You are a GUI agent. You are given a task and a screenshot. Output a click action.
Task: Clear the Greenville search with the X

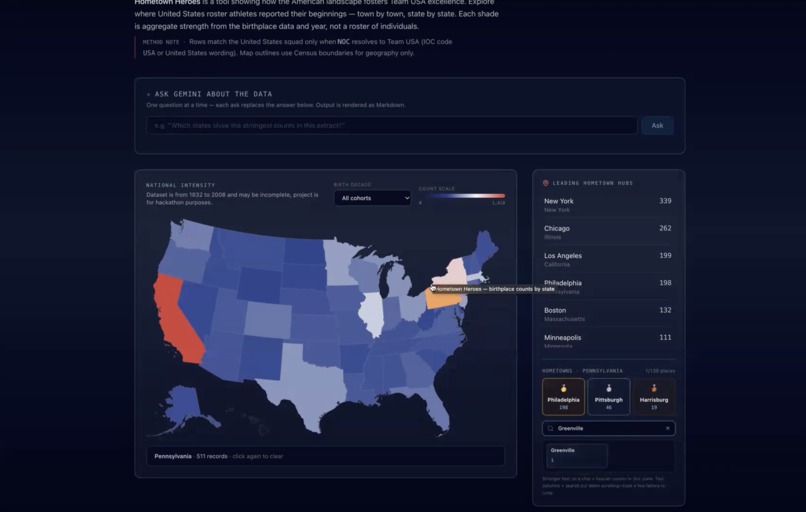(x=668, y=428)
